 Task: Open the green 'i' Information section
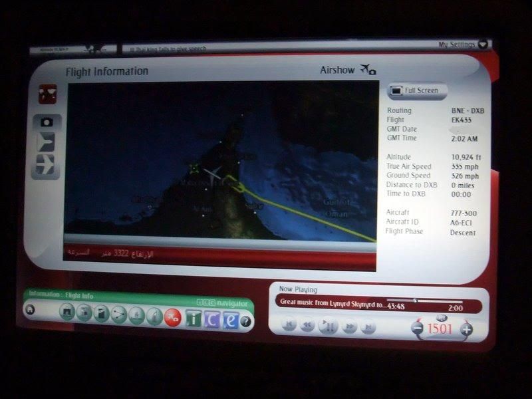click(194, 319)
